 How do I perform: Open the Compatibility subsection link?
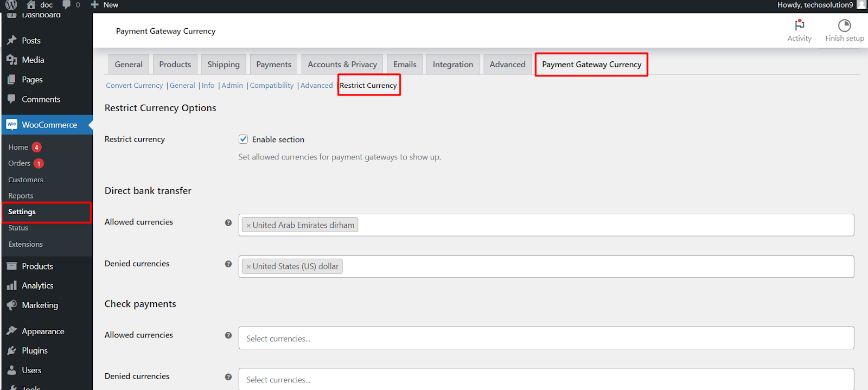(272, 85)
